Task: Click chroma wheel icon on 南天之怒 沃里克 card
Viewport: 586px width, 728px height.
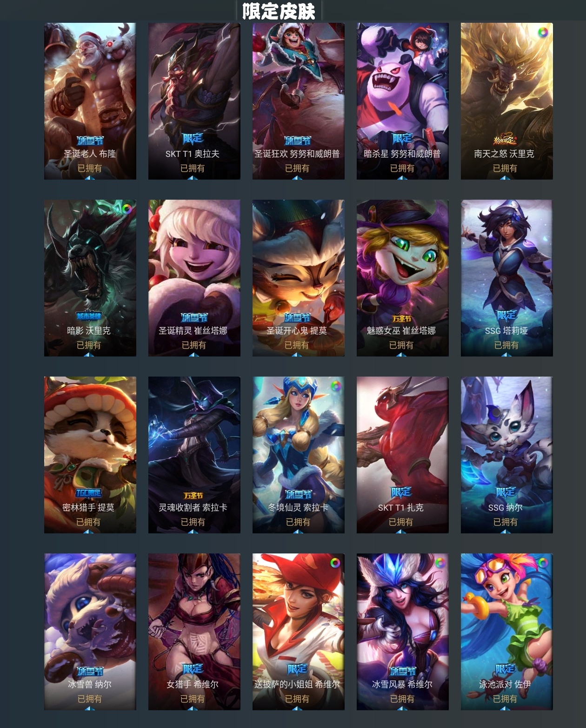Action: pos(543,33)
